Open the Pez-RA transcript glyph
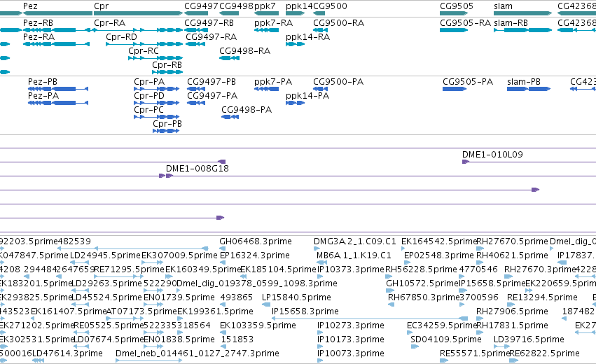596x364 pixels. click(x=56, y=44)
